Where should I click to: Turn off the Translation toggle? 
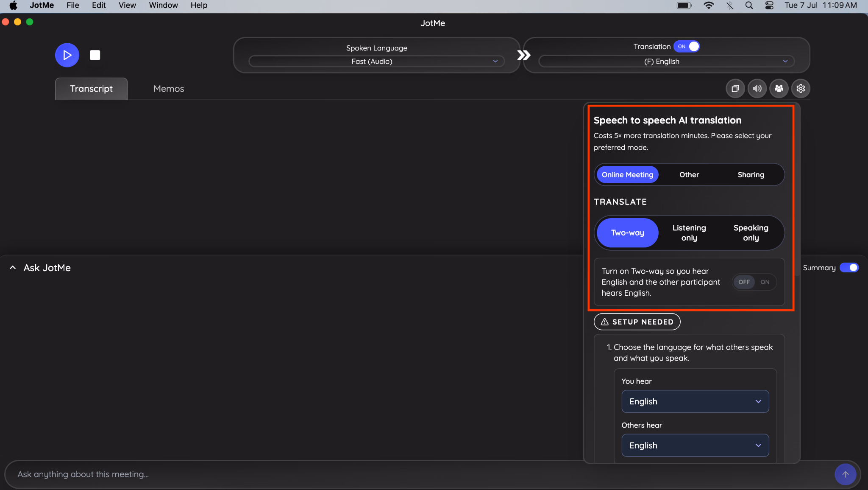(x=687, y=47)
